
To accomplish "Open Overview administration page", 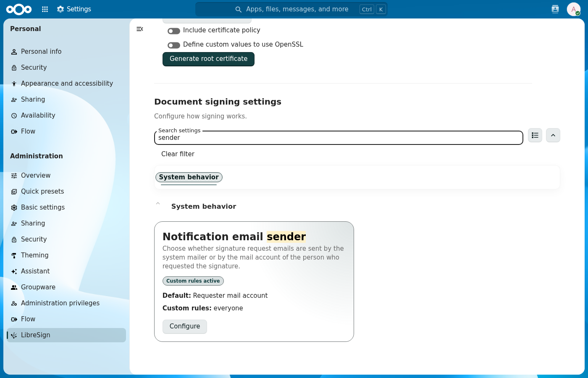I will pyautogui.click(x=66, y=176).
